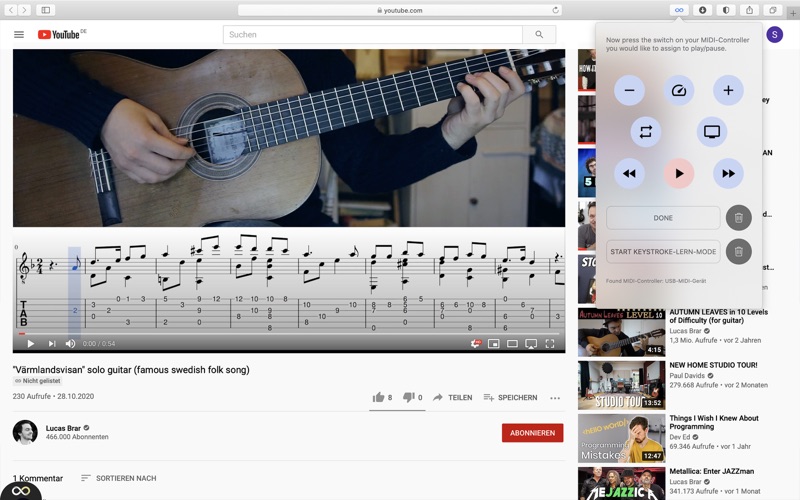This screenshot has width=800, height=500.
Task: Toggle the loop button in the MIDI popup
Action: tap(646, 132)
